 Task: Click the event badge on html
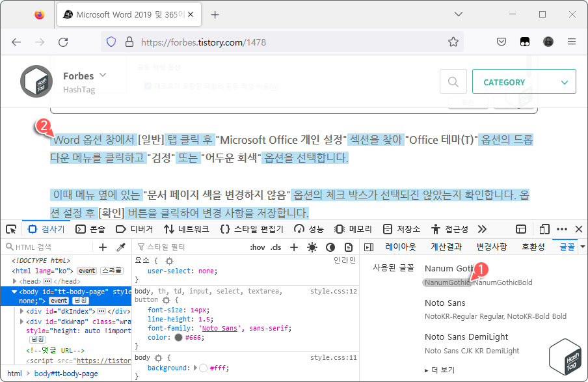tap(87, 271)
